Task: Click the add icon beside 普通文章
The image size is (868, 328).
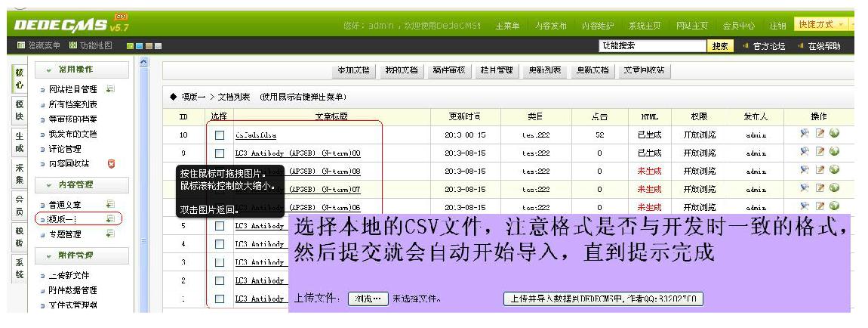Action: (x=110, y=204)
